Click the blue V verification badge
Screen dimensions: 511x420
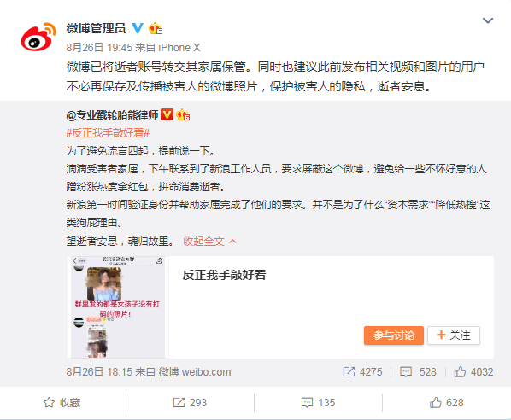click(138, 28)
